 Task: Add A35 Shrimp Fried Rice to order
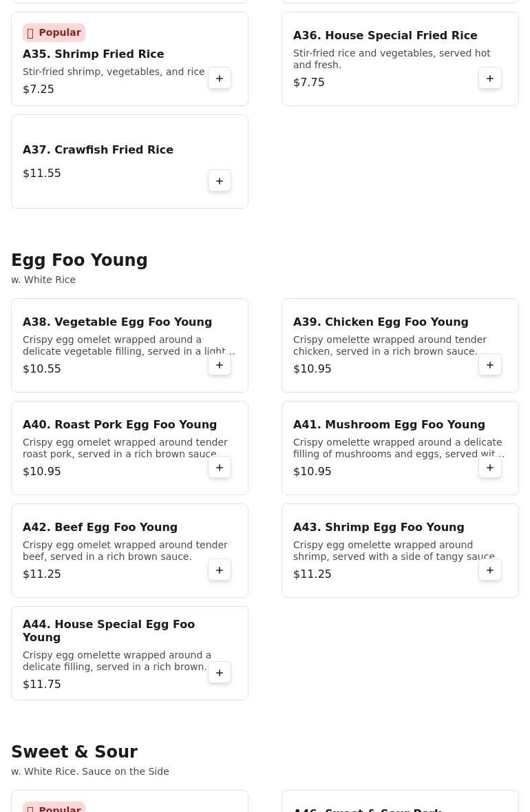[x=220, y=79]
